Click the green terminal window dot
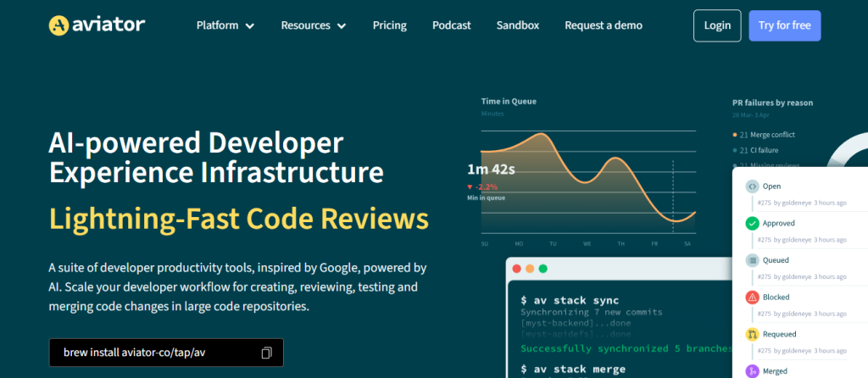This screenshot has width=868, height=378. 543,269
